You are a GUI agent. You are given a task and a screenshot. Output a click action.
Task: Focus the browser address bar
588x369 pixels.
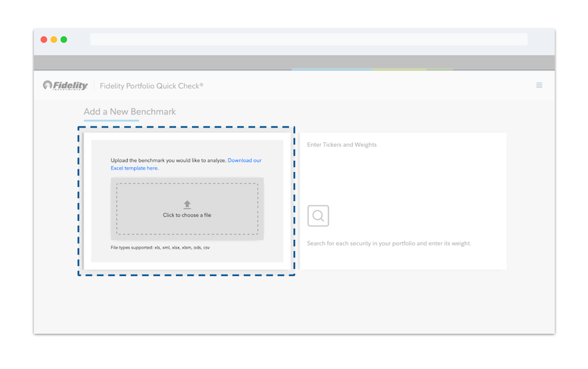tap(308, 40)
